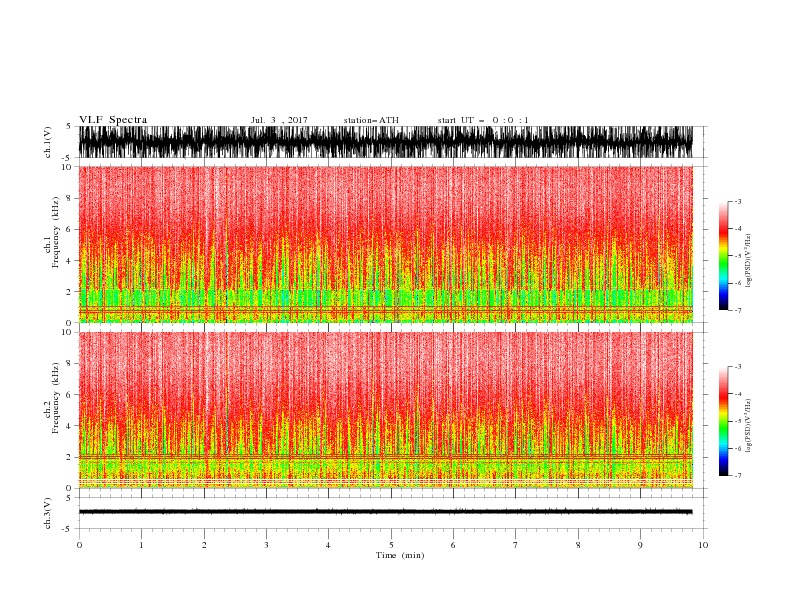Select the "ch.1(V)" axis label
This screenshot has height=612, width=792.
coord(48,142)
